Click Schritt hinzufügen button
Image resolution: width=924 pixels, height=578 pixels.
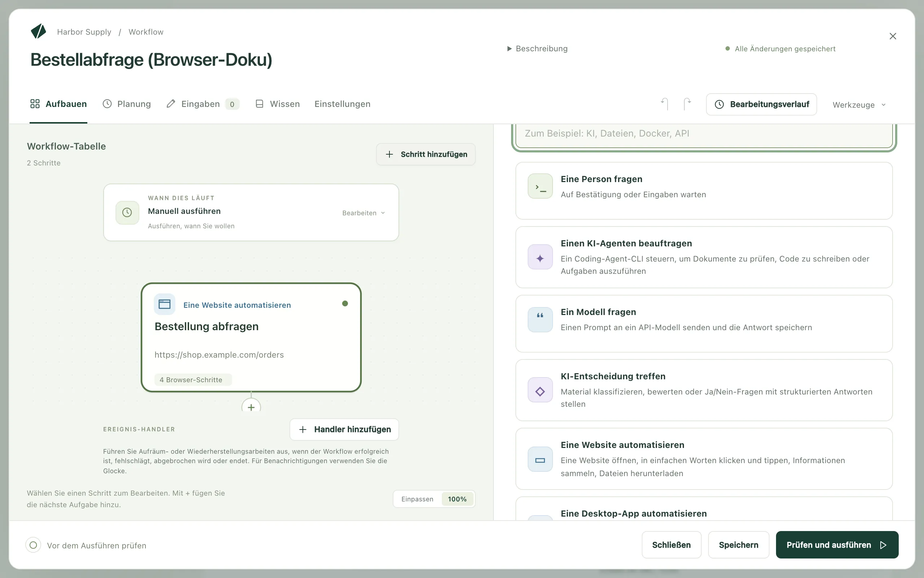point(426,155)
